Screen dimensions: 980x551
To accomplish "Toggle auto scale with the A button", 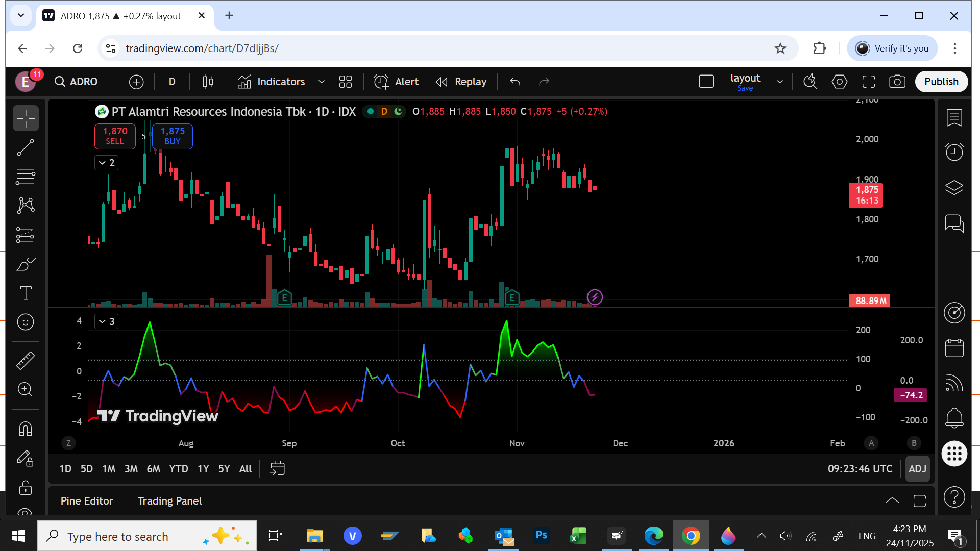I will [x=871, y=443].
